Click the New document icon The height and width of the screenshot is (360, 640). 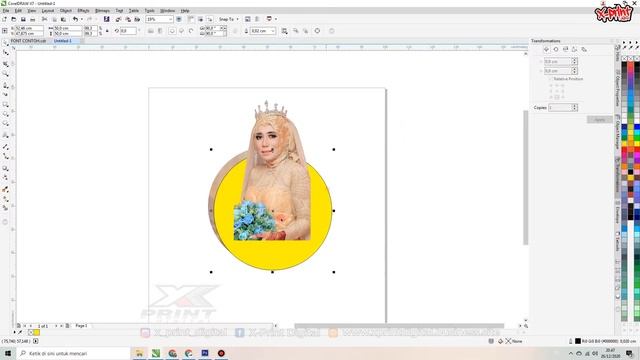tap(4, 19)
